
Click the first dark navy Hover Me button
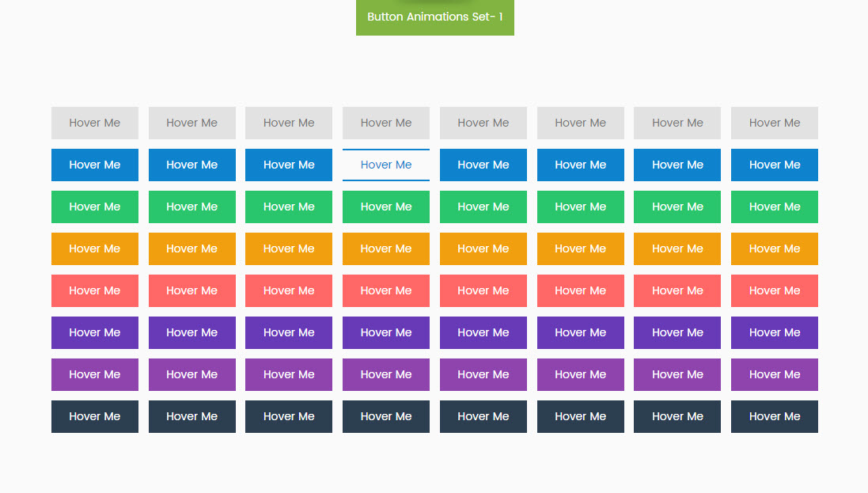coord(95,416)
